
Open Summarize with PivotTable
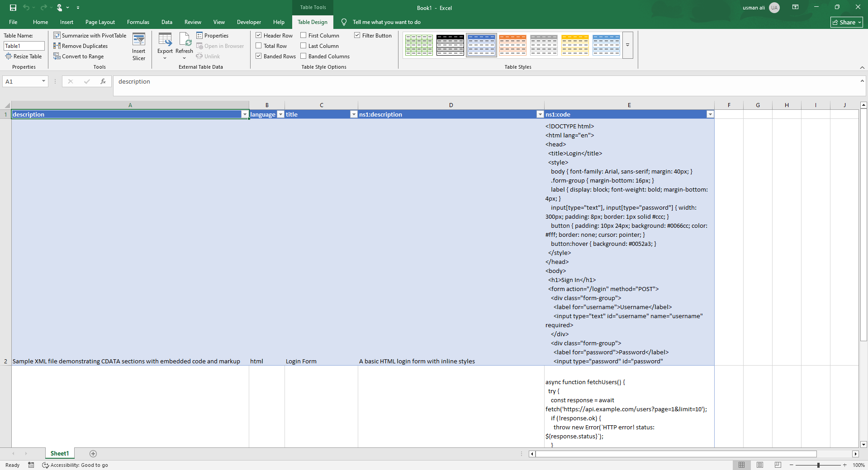coord(90,36)
